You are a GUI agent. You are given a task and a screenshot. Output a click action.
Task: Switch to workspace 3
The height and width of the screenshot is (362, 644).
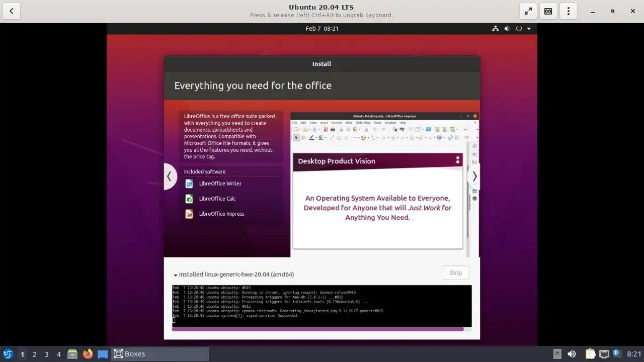tap(46, 354)
